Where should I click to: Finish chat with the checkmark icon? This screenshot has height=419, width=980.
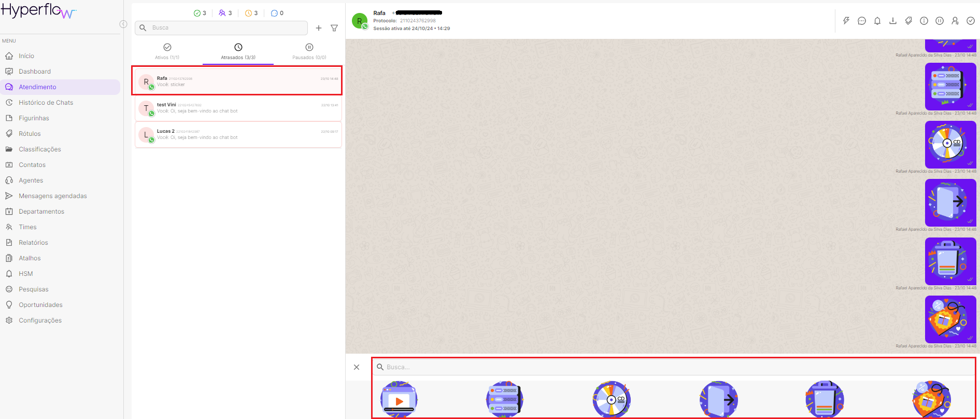point(970,21)
